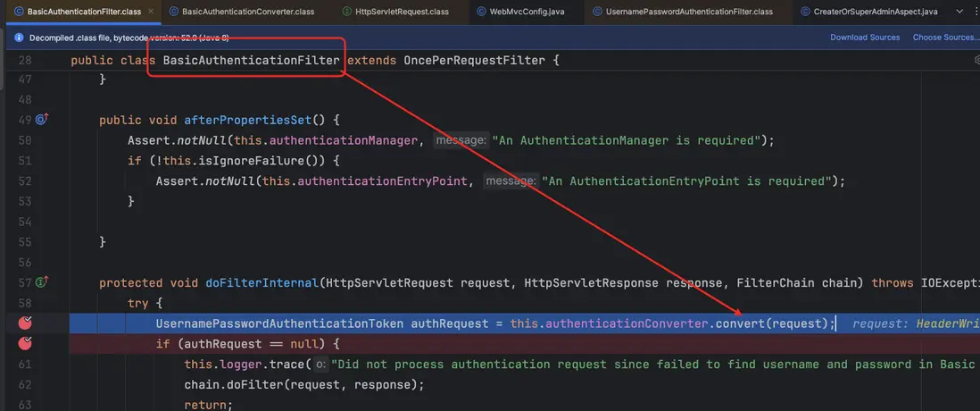The image size is (980, 411).
Task: Click the doFilterInternal method name
Action: (262, 282)
